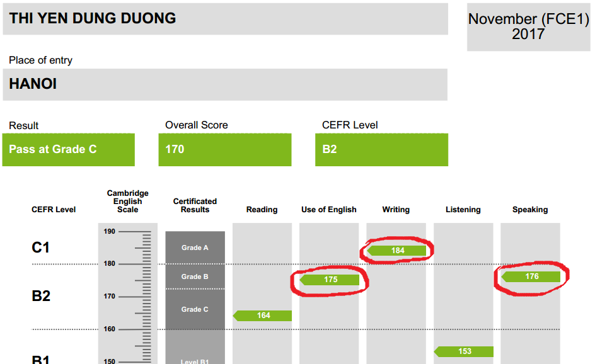595x364 pixels.
Task: Click the C1 level label on the chart
Action: click(x=41, y=247)
